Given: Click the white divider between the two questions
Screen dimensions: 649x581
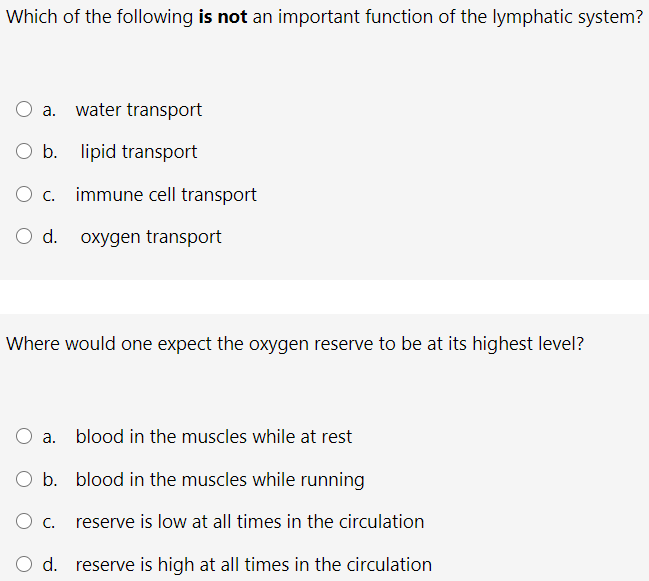Looking at the screenshot, I should pos(324,297).
